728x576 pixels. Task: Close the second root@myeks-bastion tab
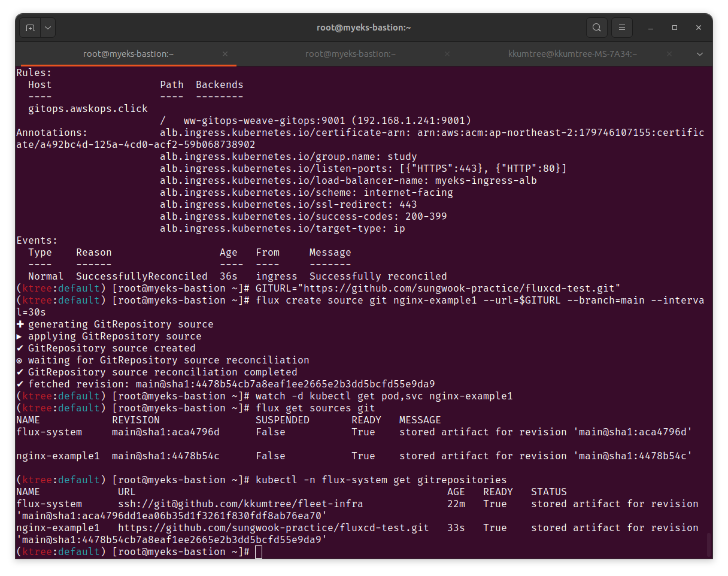(x=447, y=54)
